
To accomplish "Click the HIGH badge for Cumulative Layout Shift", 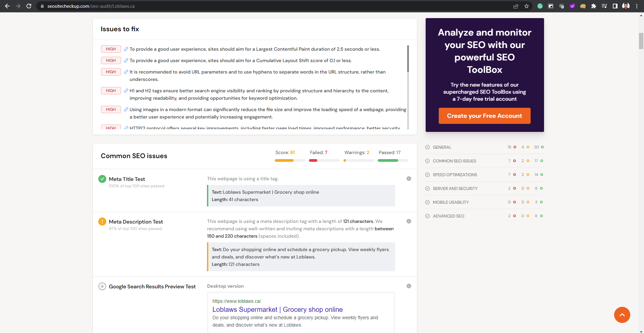I will click(x=111, y=60).
